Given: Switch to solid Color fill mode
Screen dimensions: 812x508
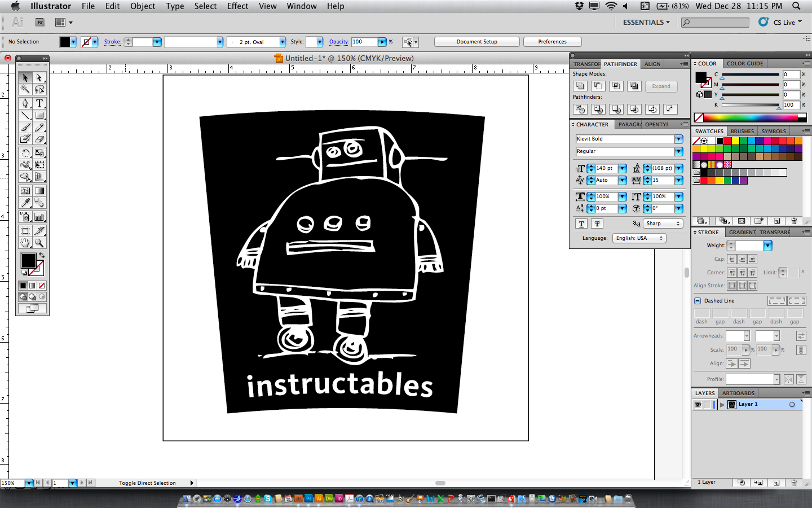Looking at the screenshot, I should tap(23, 286).
